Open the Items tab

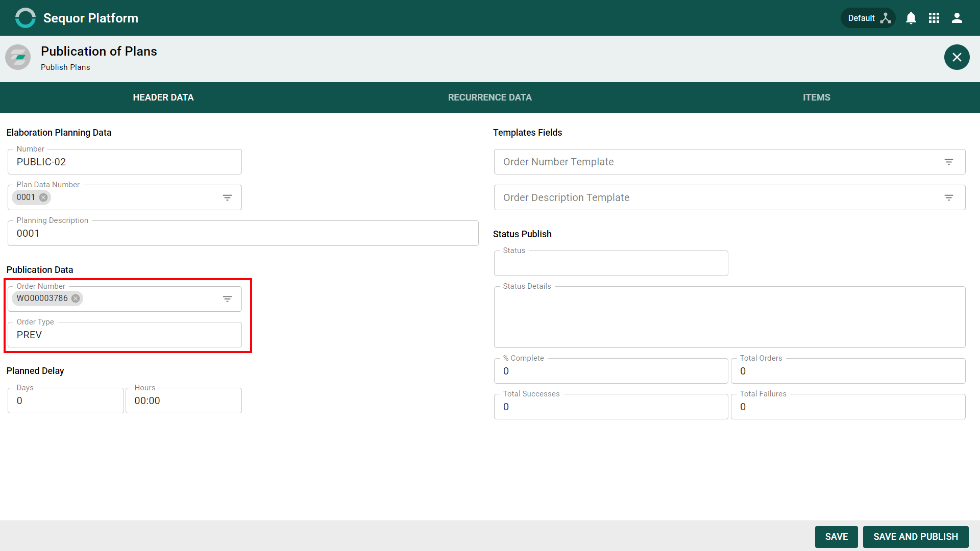pyautogui.click(x=817, y=97)
